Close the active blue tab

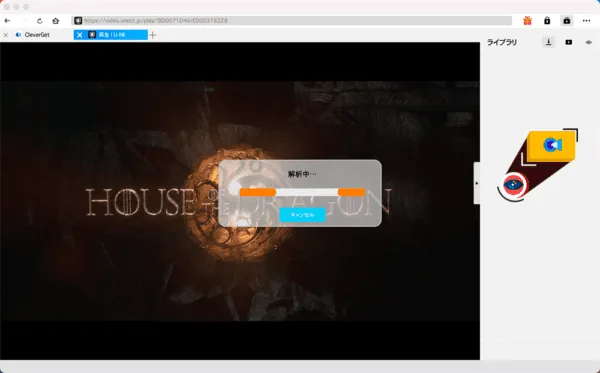point(79,35)
